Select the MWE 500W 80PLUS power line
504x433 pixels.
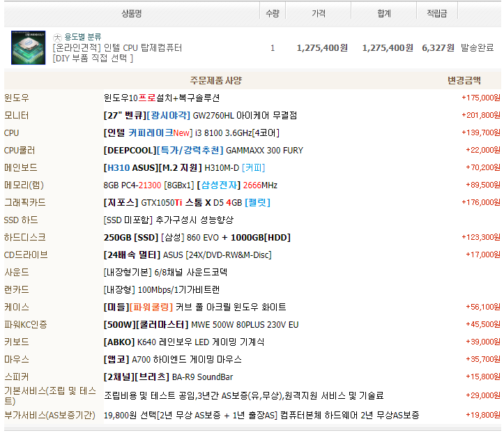pos(201,325)
